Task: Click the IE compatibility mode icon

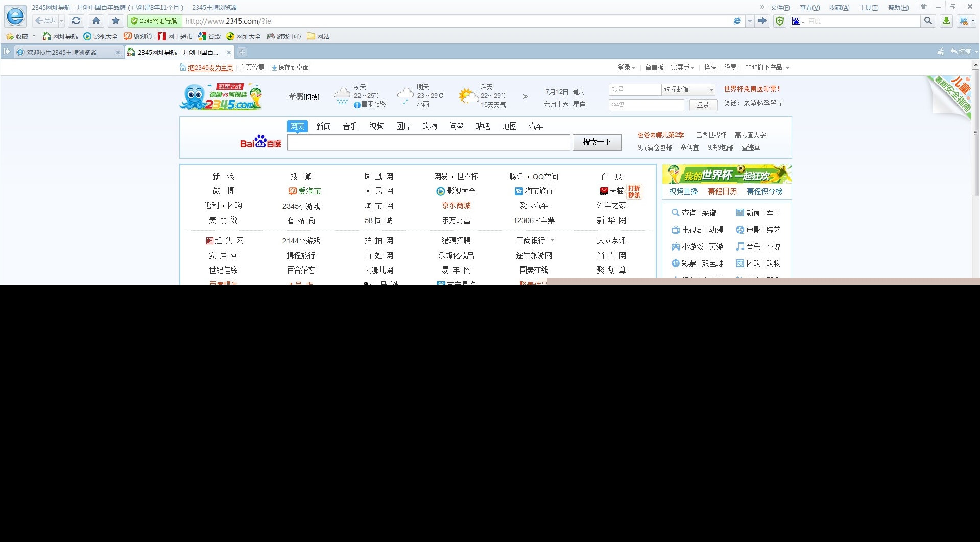Action: coord(737,21)
